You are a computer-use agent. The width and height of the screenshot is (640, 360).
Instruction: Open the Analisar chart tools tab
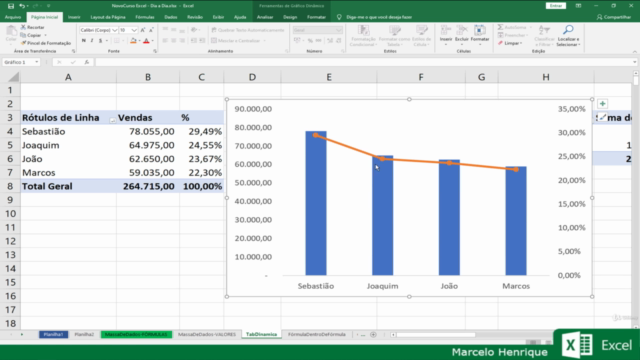[x=265, y=17]
